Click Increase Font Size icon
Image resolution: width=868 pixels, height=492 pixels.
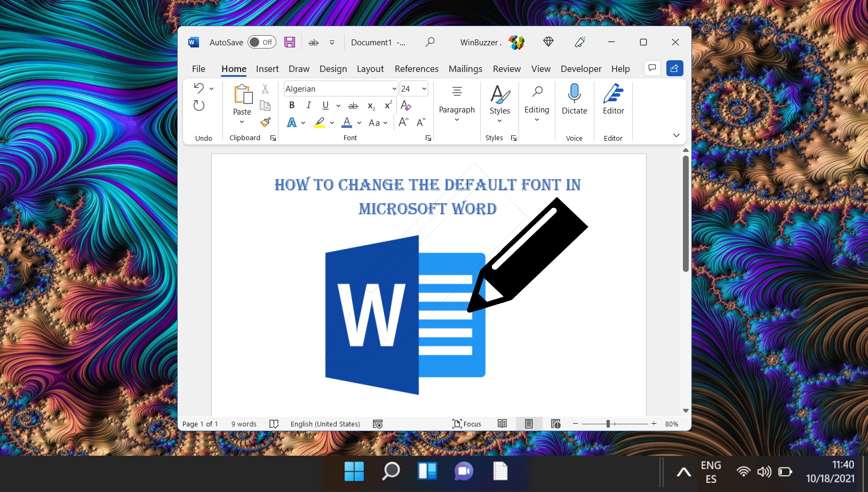tap(404, 123)
